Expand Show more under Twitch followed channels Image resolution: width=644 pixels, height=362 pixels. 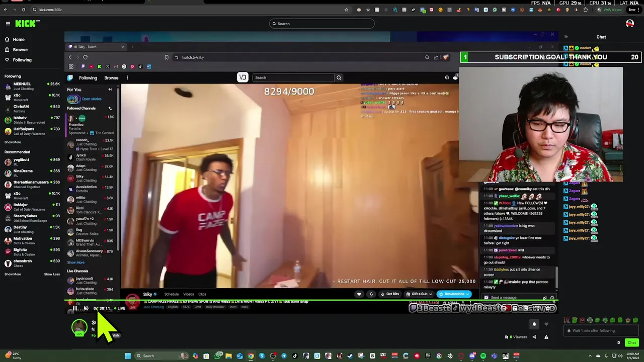click(76, 262)
